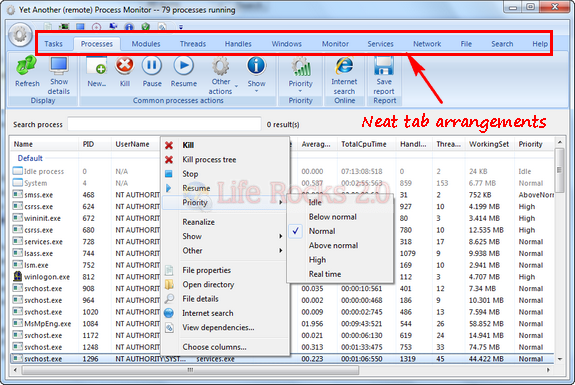Go to the Services tab
The image size is (575, 385).
[x=380, y=44]
